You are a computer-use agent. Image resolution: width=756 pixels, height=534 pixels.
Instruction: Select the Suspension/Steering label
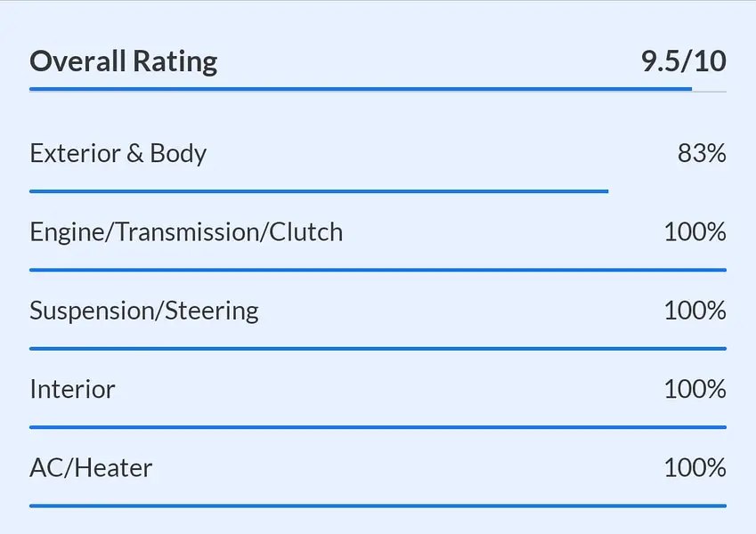(x=144, y=311)
